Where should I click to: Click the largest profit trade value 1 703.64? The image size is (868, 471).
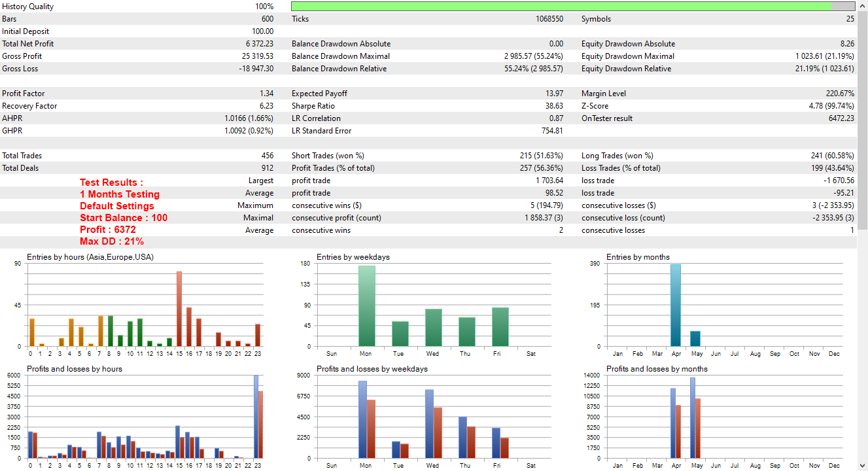[x=549, y=181]
